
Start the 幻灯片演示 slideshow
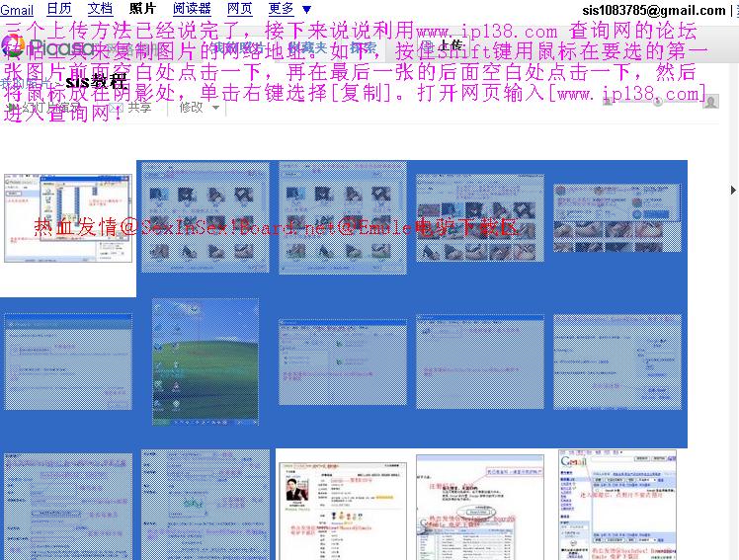click(x=46, y=108)
